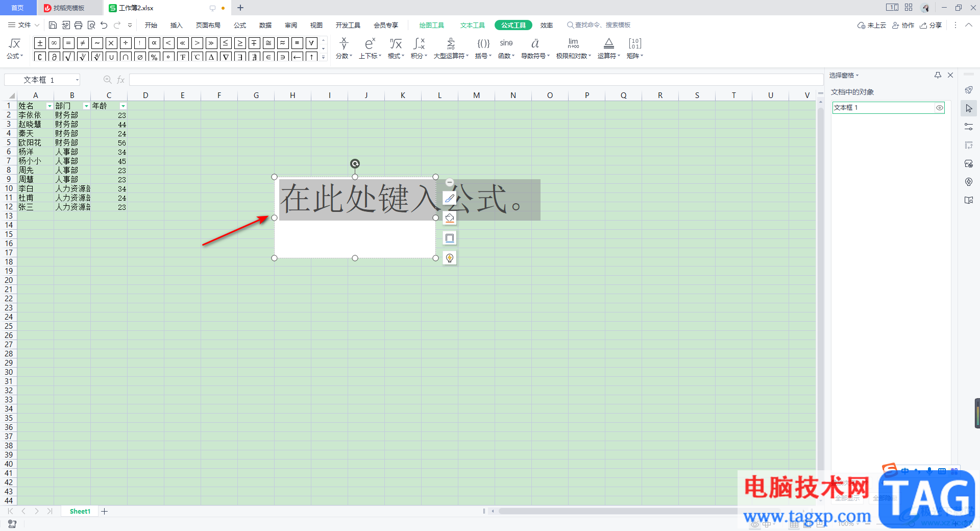The height and width of the screenshot is (531, 980).
Task: Click the 未上云 cloud status button
Action: pos(872,25)
